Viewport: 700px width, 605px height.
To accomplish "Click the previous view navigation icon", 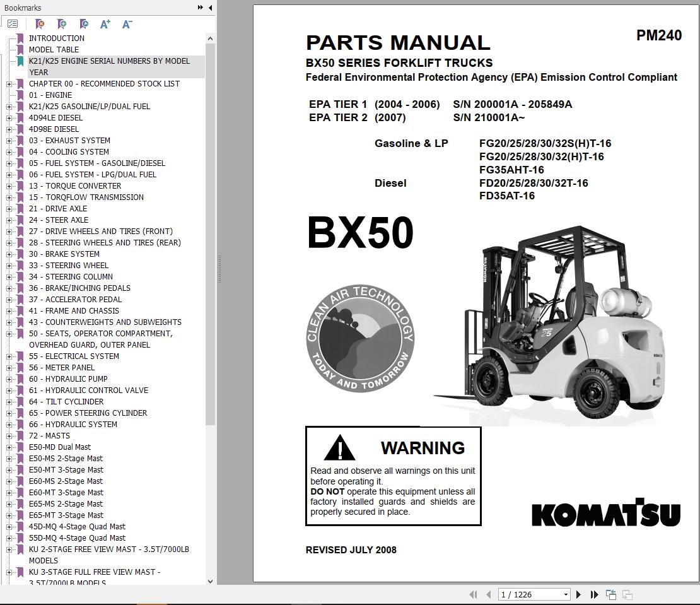I will pyautogui.click(x=611, y=594).
